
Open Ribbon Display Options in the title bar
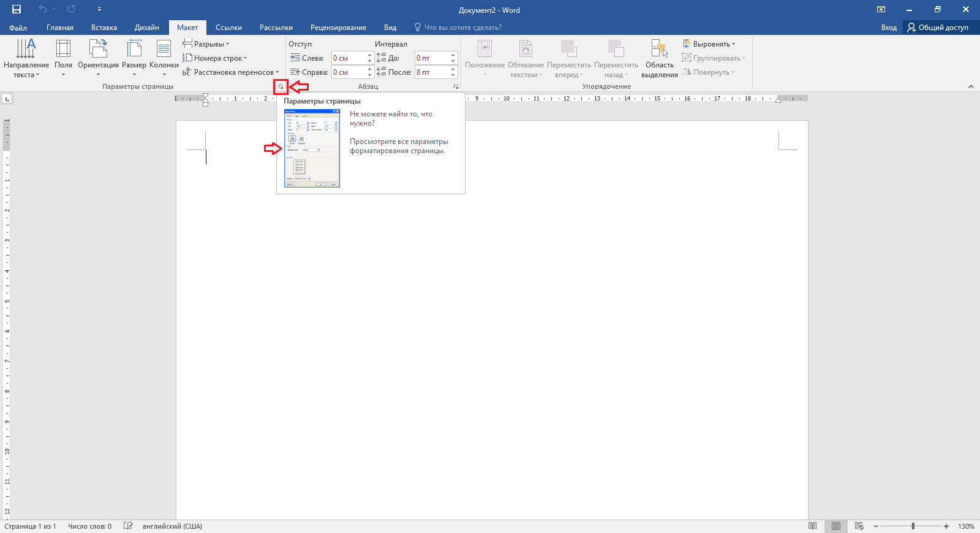(x=881, y=9)
